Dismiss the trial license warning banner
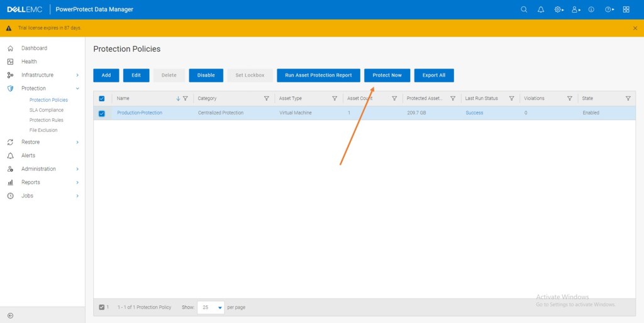Viewport: 644px width, 323px height. coord(635,28)
